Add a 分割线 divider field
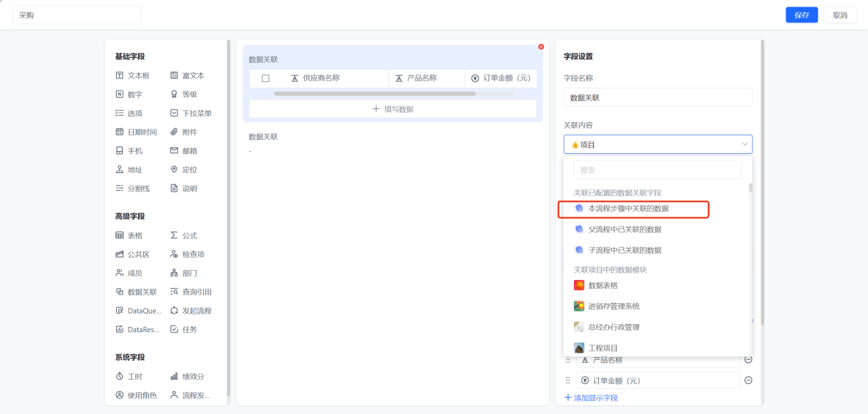The image size is (868, 414). coord(133,189)
